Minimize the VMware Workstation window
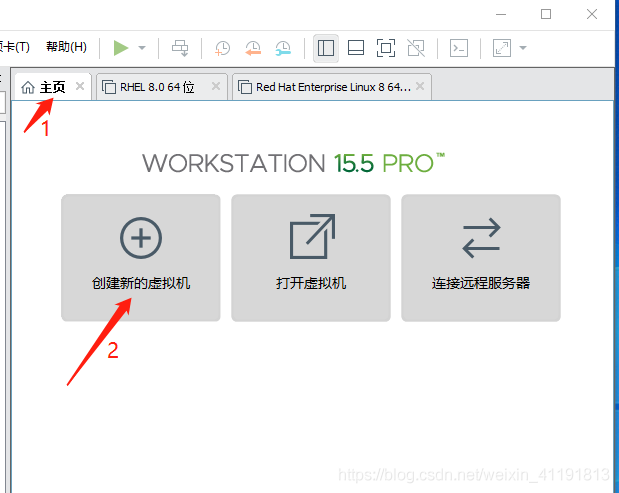This screenshot has width=619, height=493. point(501,14)
